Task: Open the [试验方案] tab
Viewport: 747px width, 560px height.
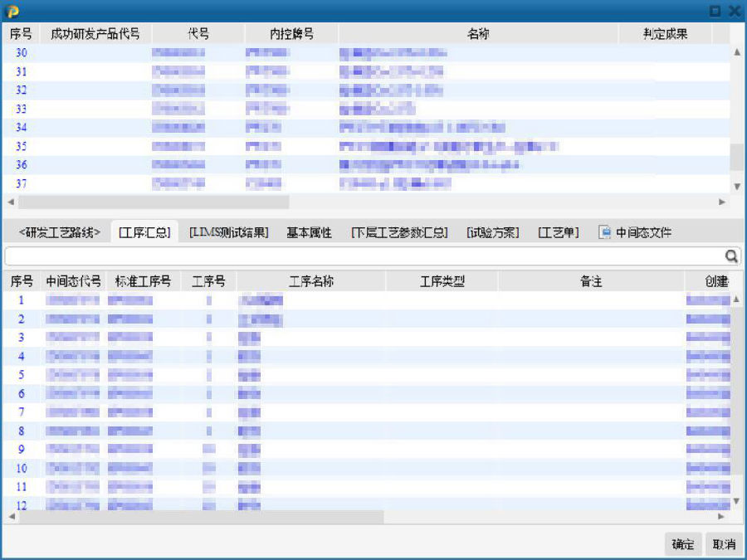Action: point(492,233)
